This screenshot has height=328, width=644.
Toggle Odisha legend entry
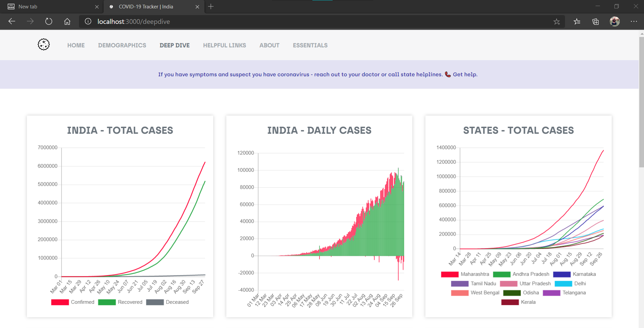(x=521, y=293)
